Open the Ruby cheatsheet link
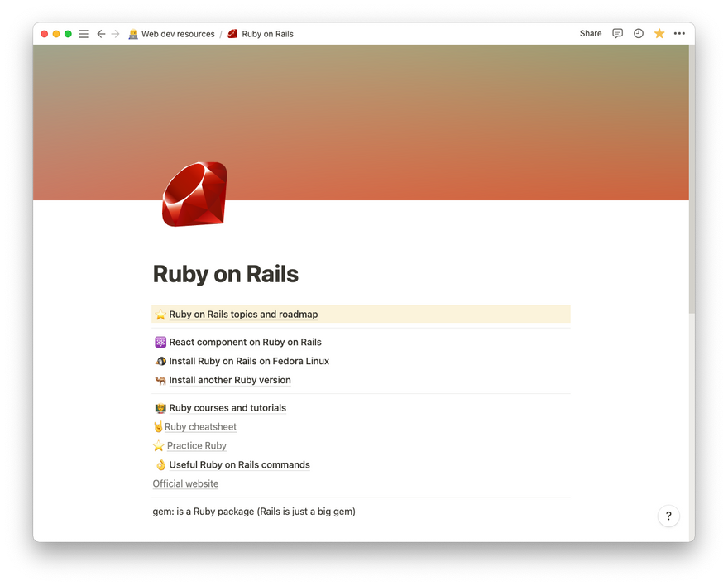The image size is (728, 586). tap(200, 427)
